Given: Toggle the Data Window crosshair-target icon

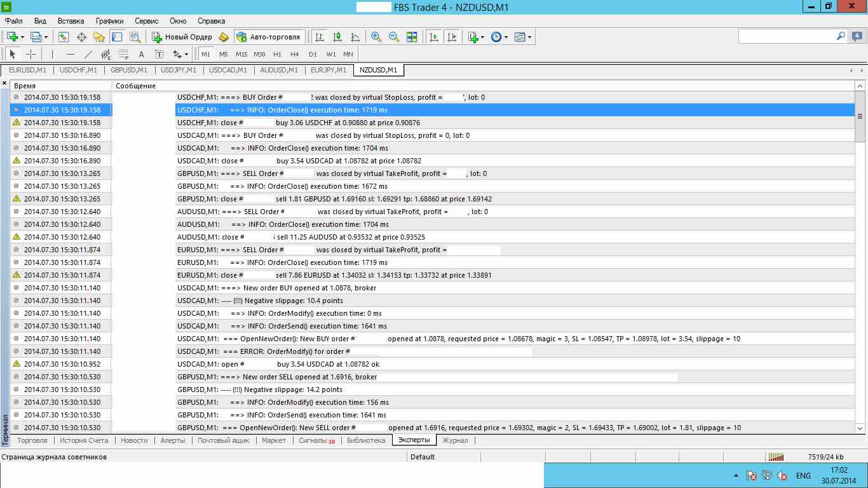Looking at the screenshot, I should click(x=81, y=37).
